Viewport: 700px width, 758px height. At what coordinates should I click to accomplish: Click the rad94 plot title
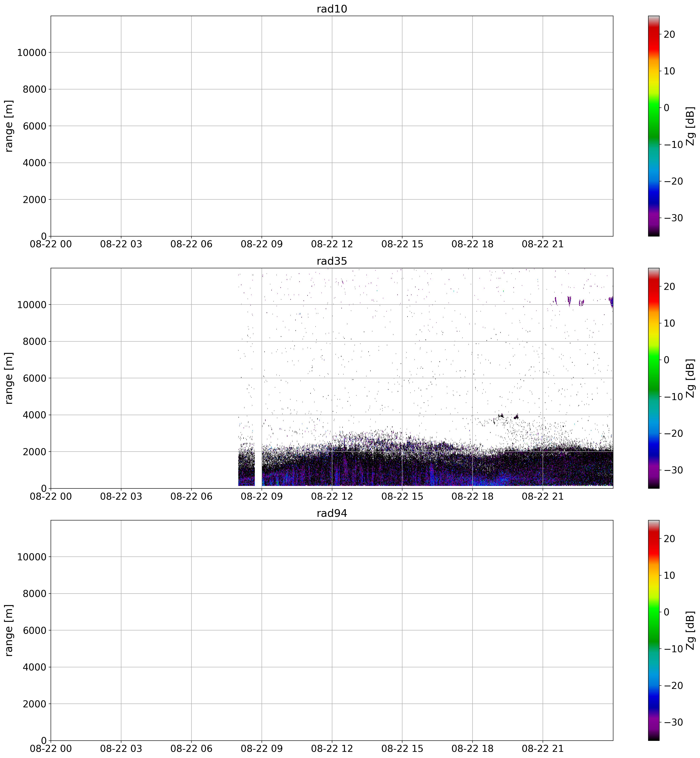332,513
